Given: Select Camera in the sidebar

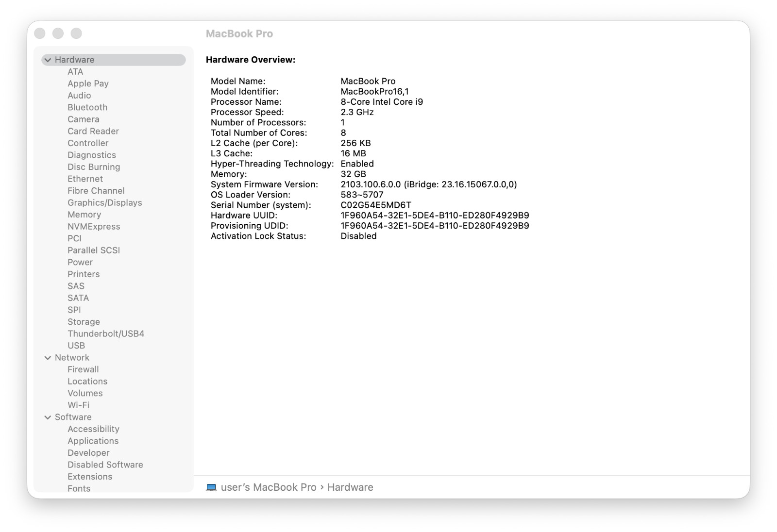Looking at the screenshot, I should tap(84, 119).
